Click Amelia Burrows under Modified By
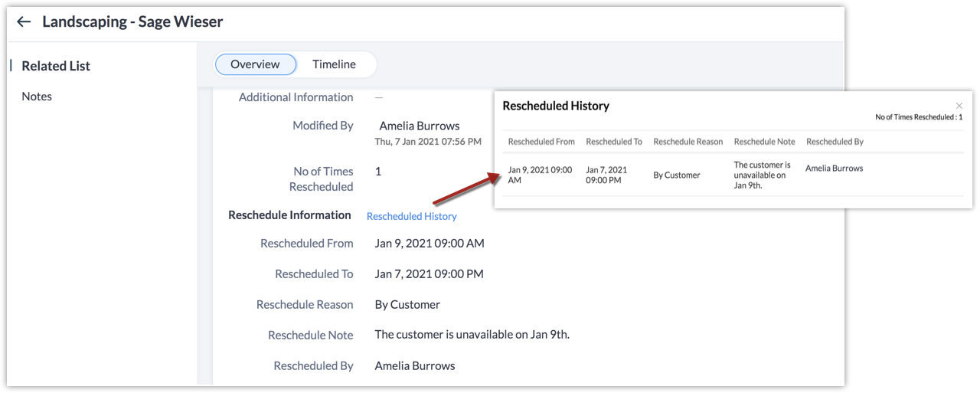 tap(419, 126)
